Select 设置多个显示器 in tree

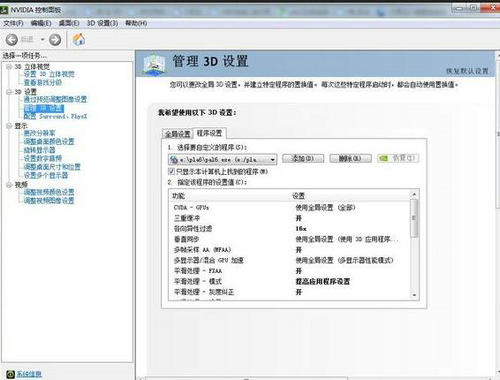coord(46,175)
